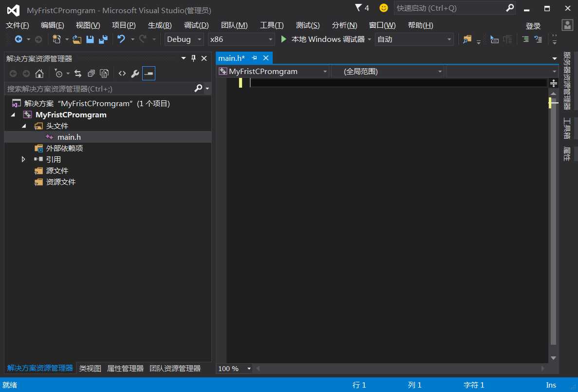Toggle the Preview Selected Items button

(149, 74)
